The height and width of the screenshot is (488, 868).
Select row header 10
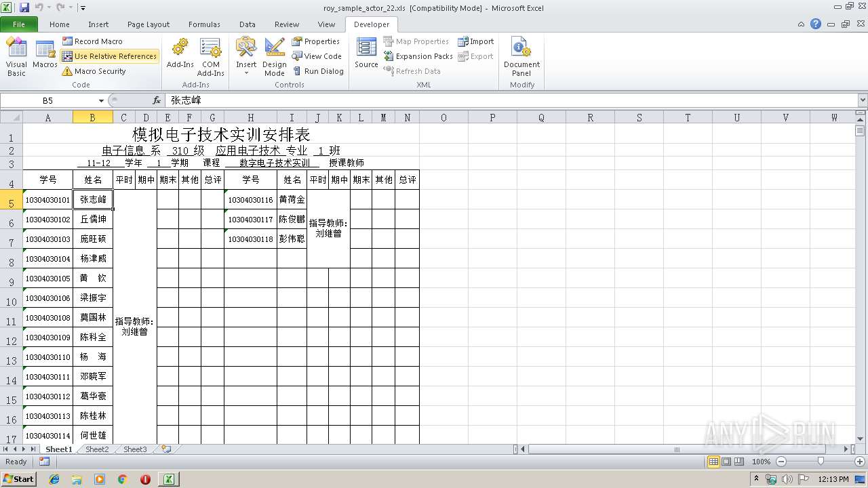coord(12,298)
